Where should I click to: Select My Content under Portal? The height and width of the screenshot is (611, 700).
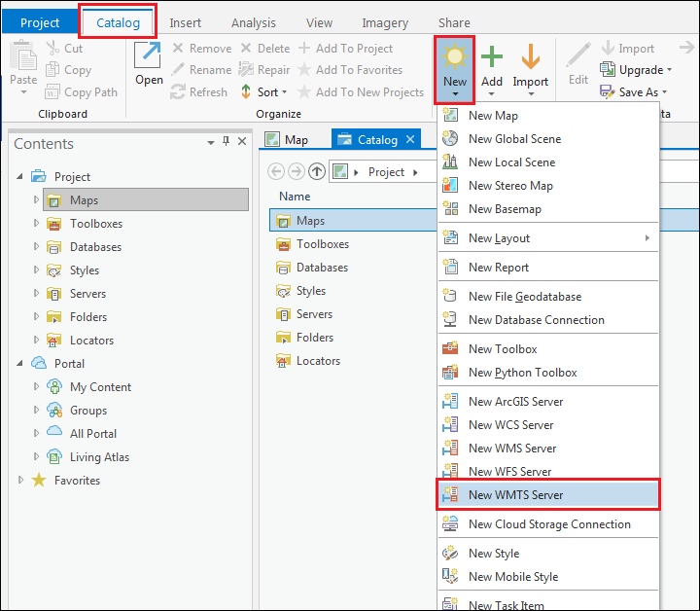pyautogui.click(x=100, y=387)
